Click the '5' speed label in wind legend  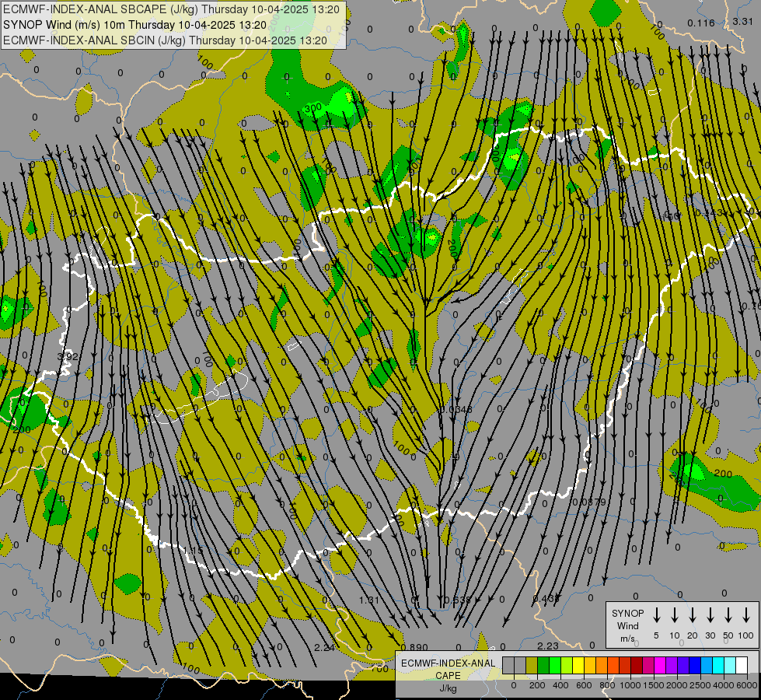tap(656, 635)
